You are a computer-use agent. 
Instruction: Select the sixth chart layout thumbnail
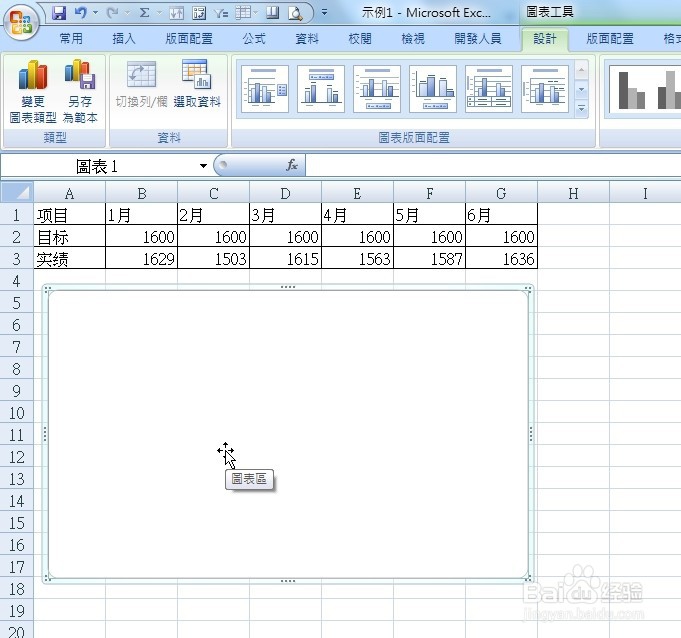point(545,89)
